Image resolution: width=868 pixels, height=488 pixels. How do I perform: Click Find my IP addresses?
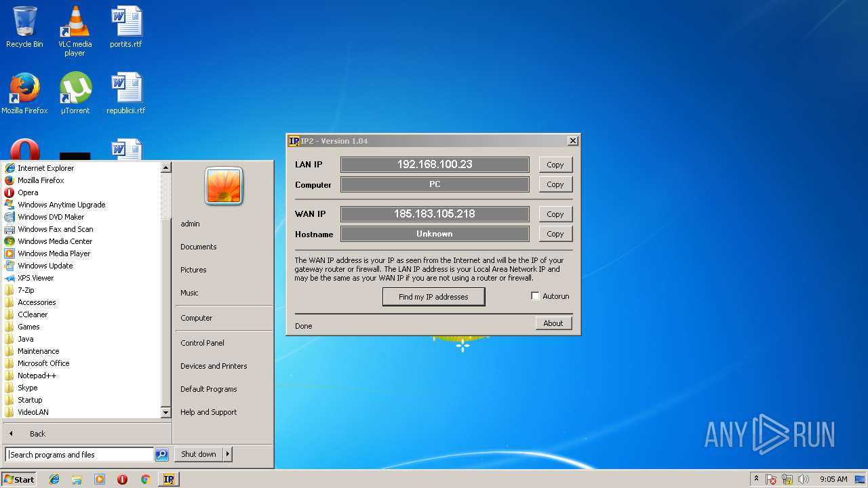(433, 297)
